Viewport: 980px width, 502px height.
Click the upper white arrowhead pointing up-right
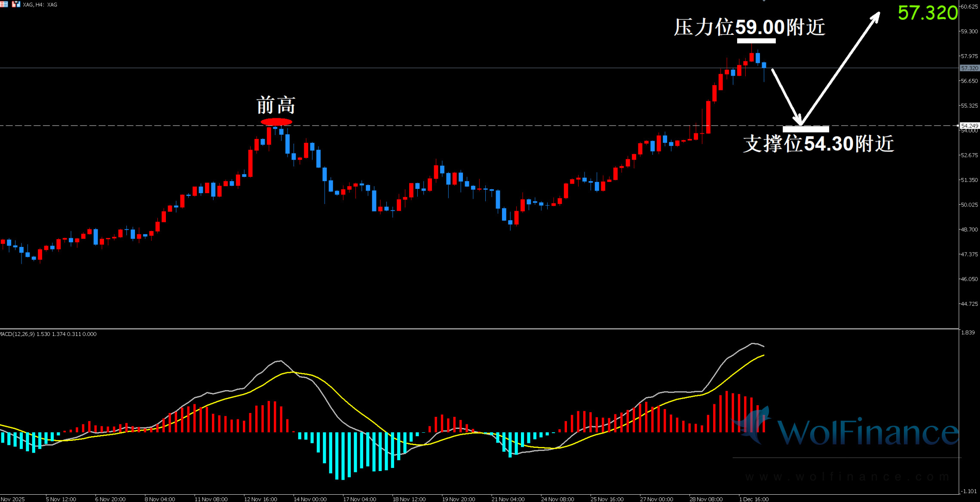[876, 15]
